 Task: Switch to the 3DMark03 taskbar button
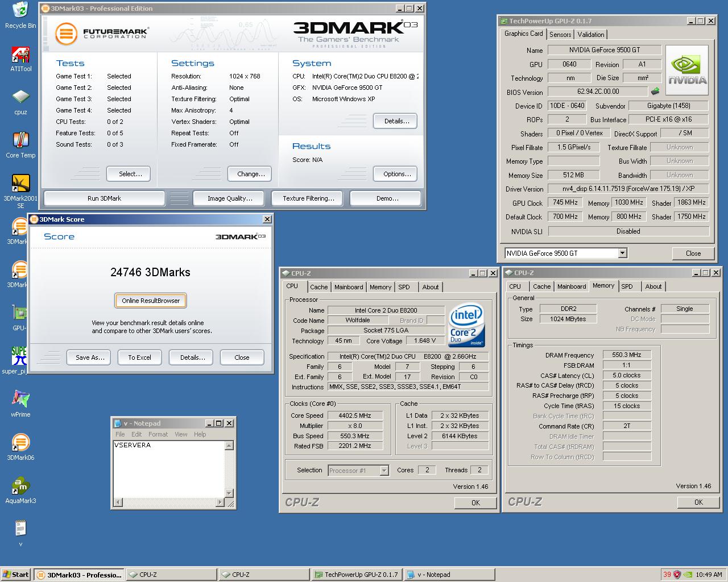click(78, 575)
